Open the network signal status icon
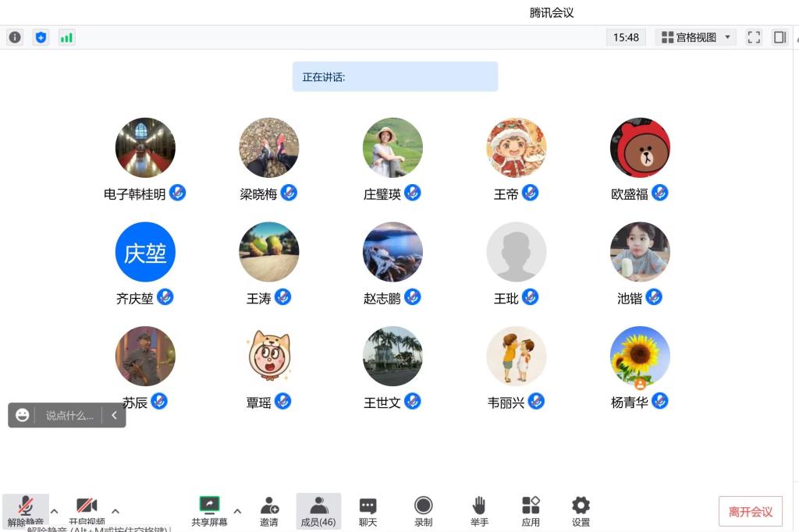 point(66,37)
